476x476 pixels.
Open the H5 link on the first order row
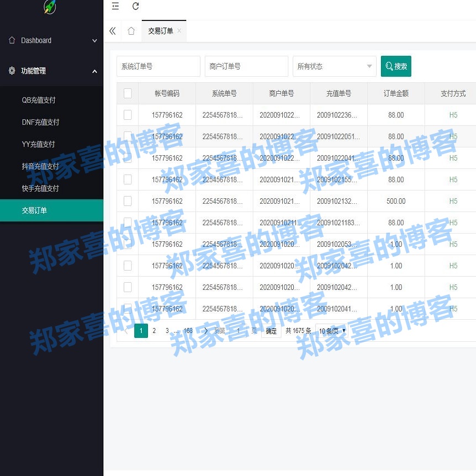453,115
